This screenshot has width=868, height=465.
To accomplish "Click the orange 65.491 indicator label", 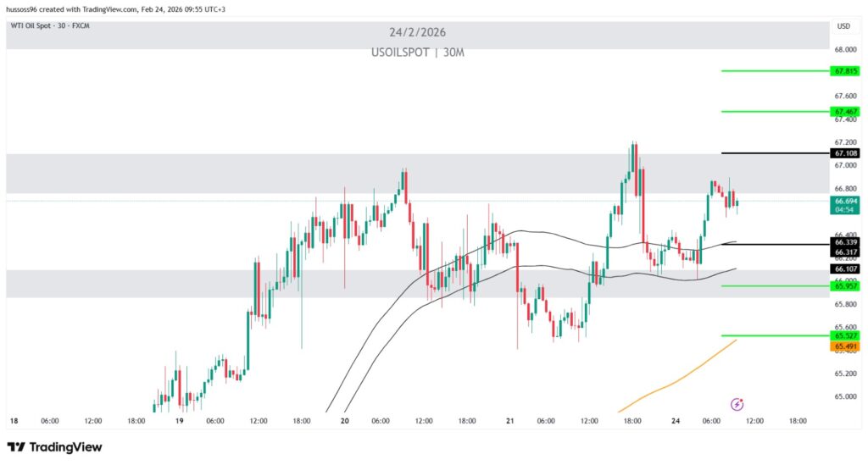I will [846, 346].
